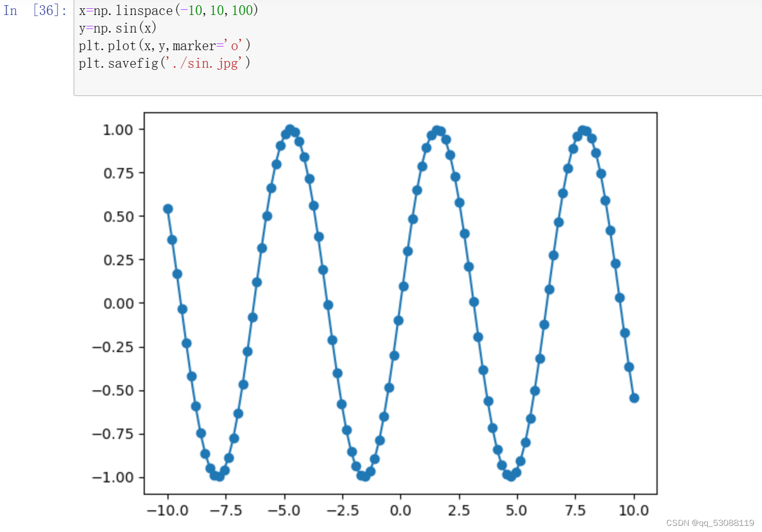Click the 1.00 y-axis tick label

pos(118,130)
